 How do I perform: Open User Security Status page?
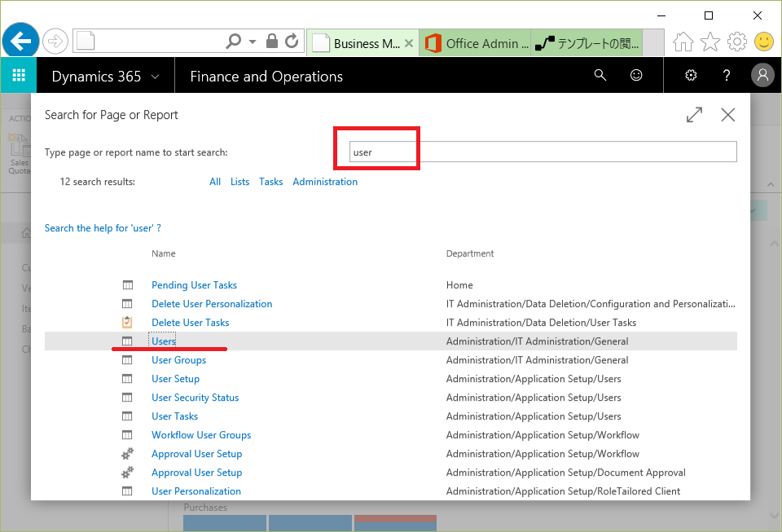pyautogui.click(x=195, y=398)
